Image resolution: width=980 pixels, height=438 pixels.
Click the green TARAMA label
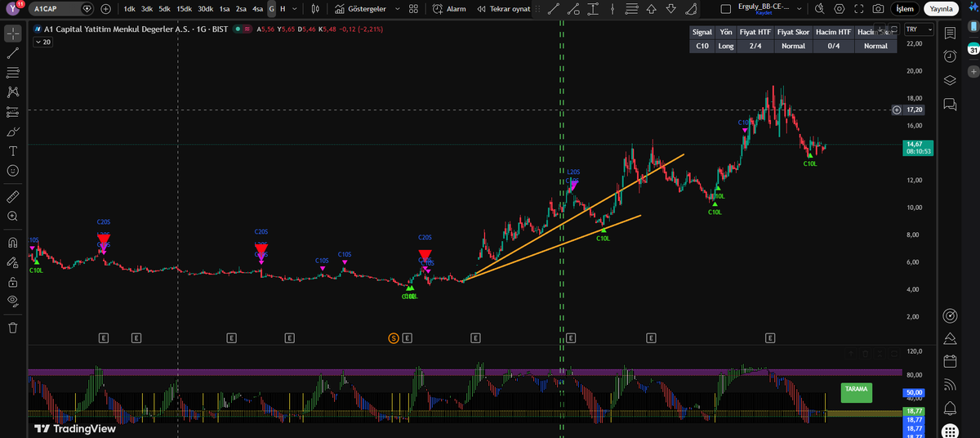coord(857,391)
